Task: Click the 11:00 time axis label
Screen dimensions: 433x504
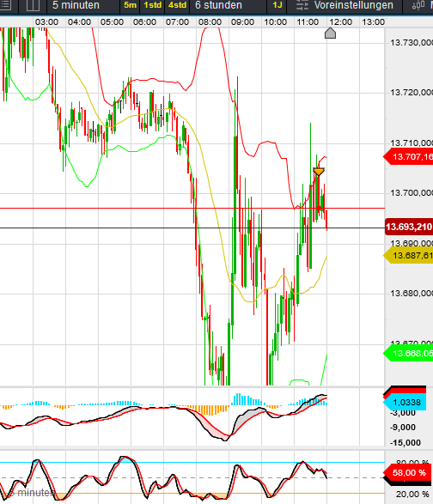Action: point(308,22)
